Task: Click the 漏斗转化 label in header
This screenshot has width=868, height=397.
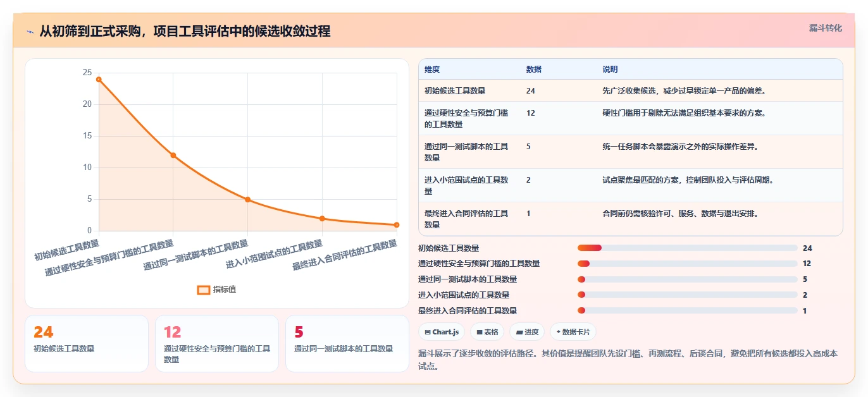Action: pyautogui.click(x=826, y=28)
